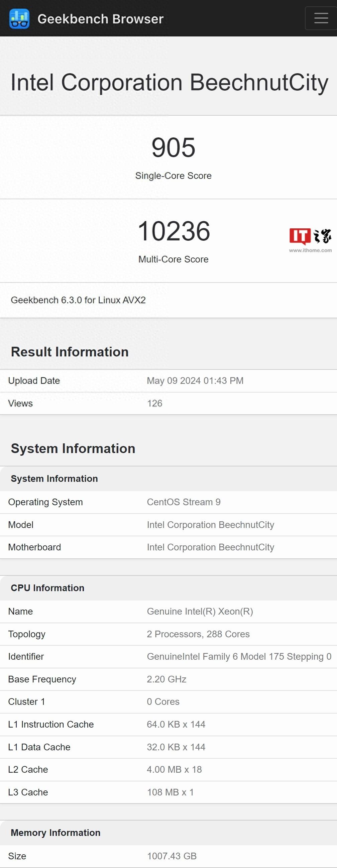This screenshot has height=868, width=337.
Task: Click the Result Information section heading
Action: [70, 352]
